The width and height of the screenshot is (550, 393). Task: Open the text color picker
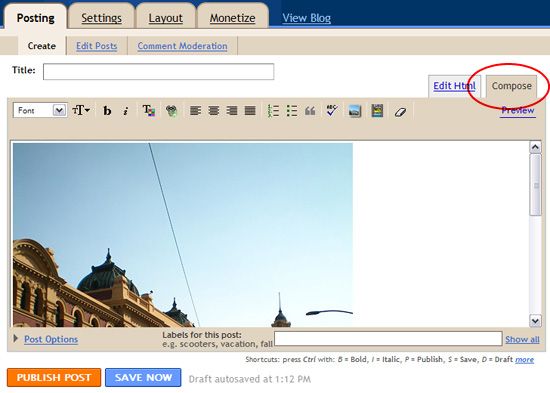149,111
